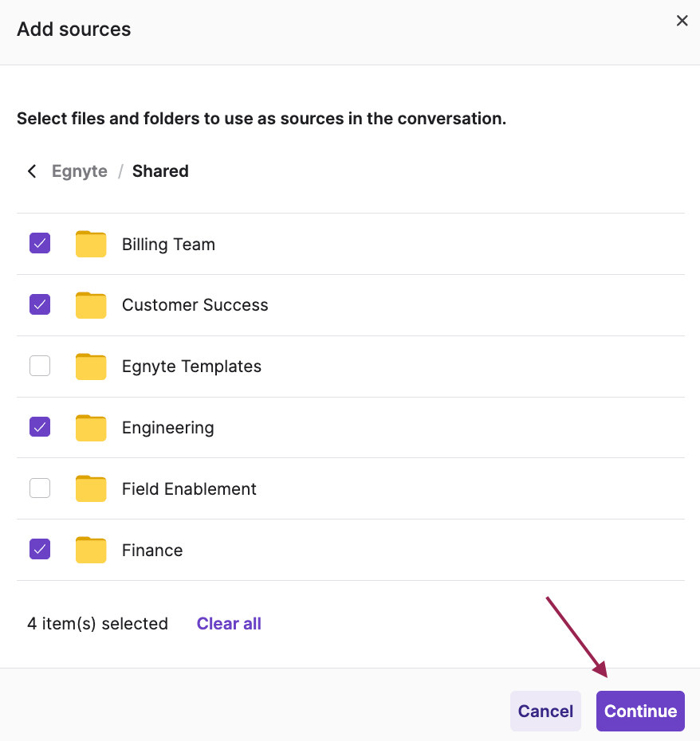The width and height of the screenshot is (700, 741).
Task: Check the Egnyte Templates checkbox
Action: pyautogui.click(x=40, y=366)
